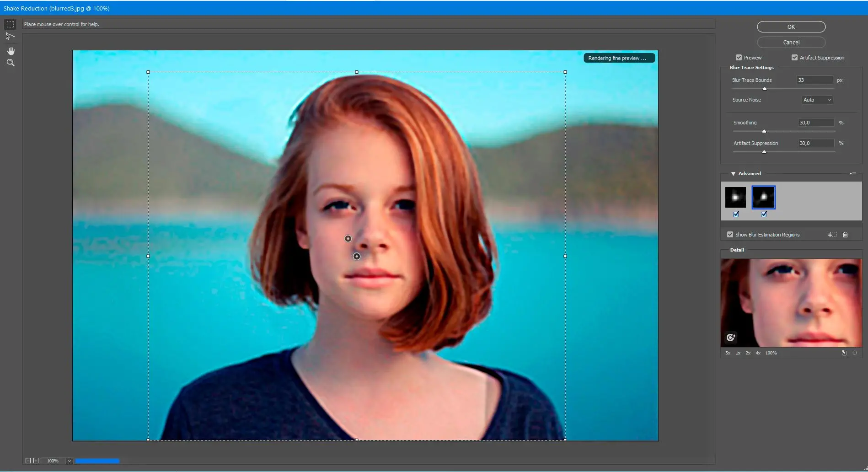Click the 'Blur Trace Settings' heading
868x472 pixels.
751,68
